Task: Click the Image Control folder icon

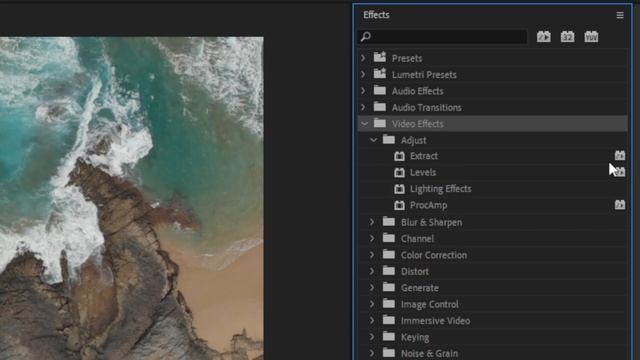Action: tap(389, 304)
